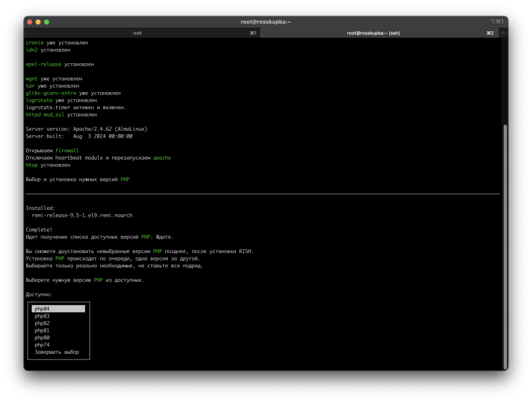Click the 'idn2 установлен' line
This screenshot has height=402, width=532.
[48, 50]
